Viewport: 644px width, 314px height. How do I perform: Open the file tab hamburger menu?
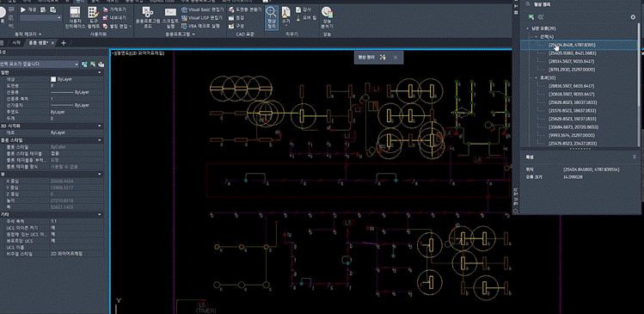point(2,43)
